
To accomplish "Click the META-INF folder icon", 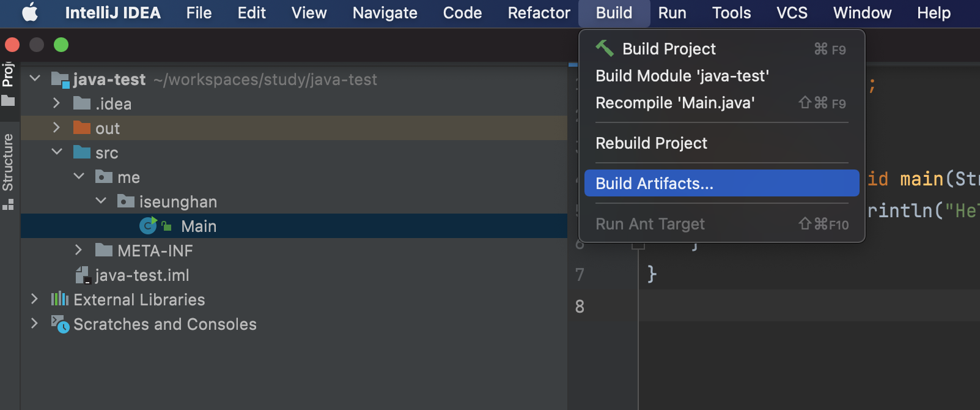I will 104,250.
